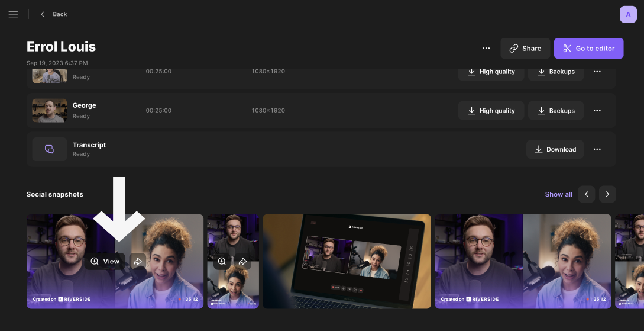This screenshot has height=331, width=644.
Task: Show all social snapshots
Action: pyautogui.click(x=558, y=194)
